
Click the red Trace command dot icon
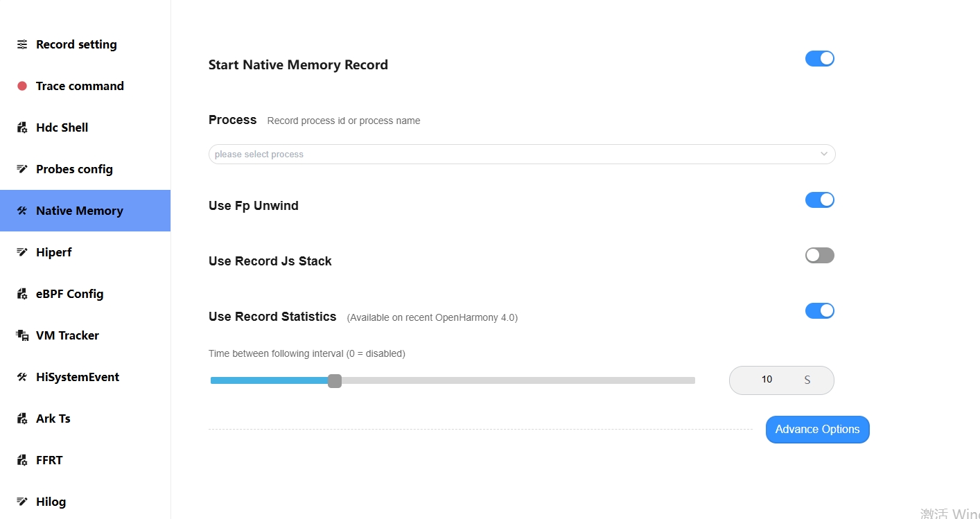[x=22, y=86]
